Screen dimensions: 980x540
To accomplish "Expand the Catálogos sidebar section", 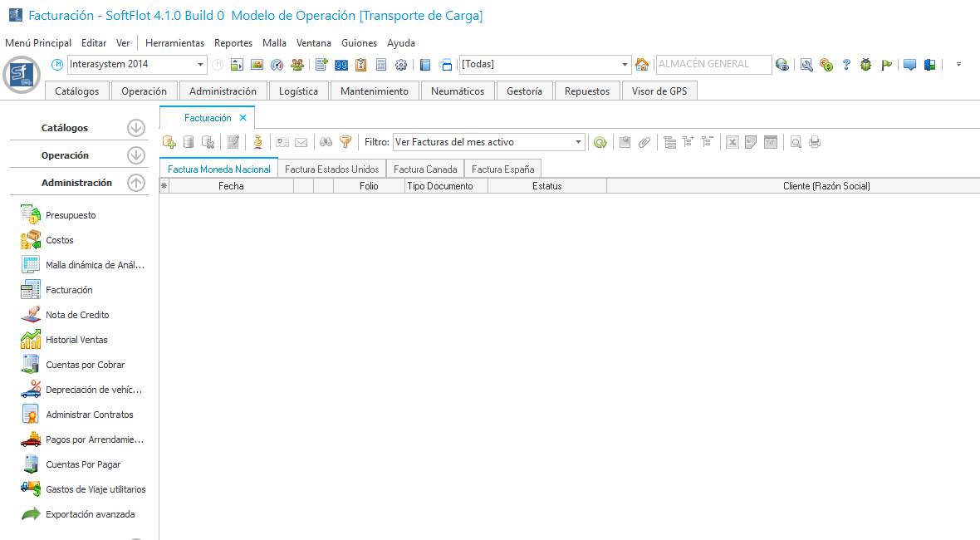I will click(x=136, y=128).
